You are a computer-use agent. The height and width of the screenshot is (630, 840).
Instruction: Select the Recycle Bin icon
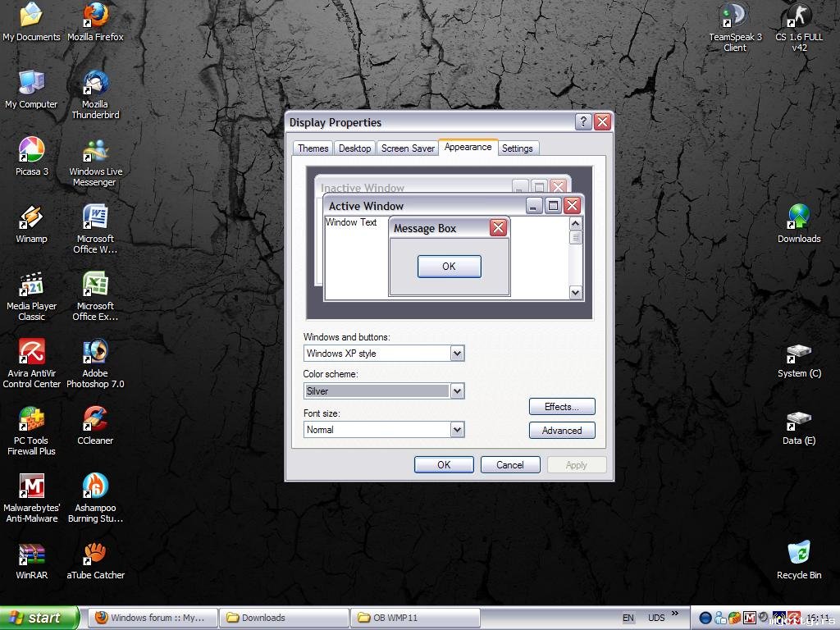pyautogui.click(x=799, y=561)
